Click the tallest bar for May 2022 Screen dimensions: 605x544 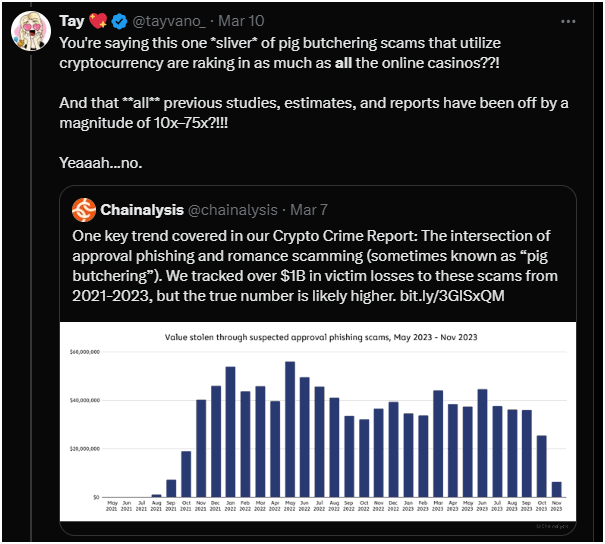[290, 429]
